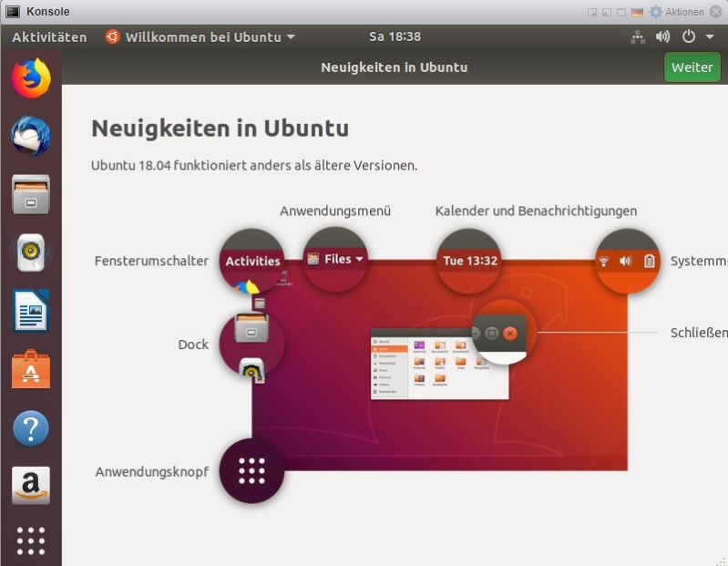Click the green Weiter button

click(x=692, y=67)
